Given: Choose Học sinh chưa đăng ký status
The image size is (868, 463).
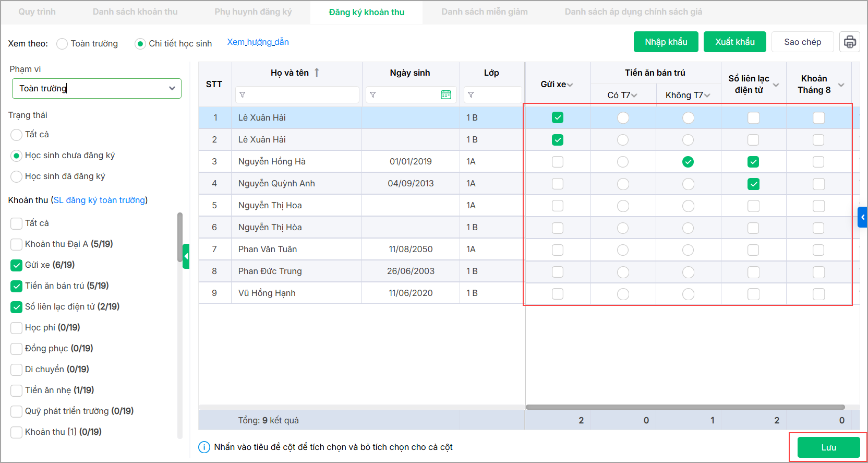Looking at the screenshot, I should click(17, 156).
